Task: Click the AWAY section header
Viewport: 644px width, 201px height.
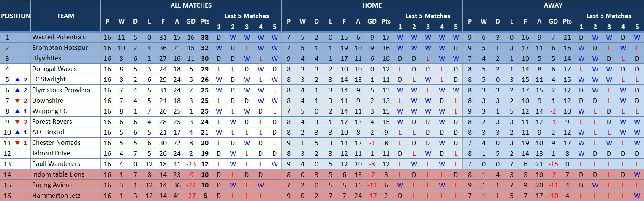Action: coord(553,5)
